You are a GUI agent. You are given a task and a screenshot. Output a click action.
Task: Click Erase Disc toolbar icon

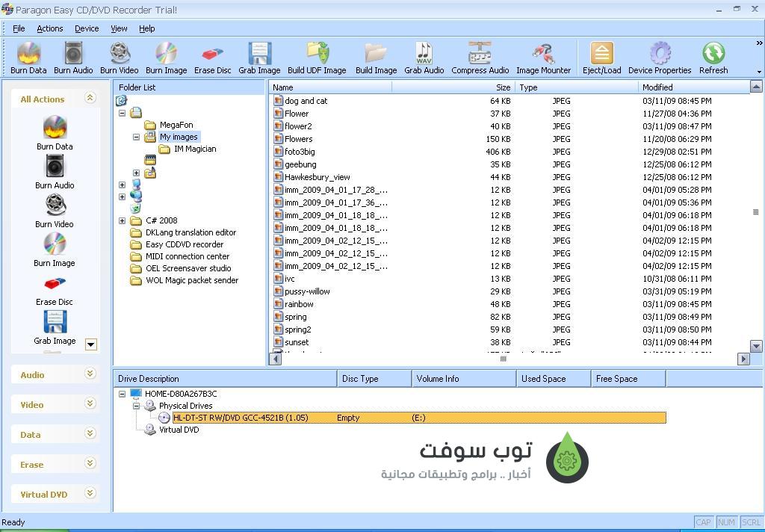coord(212,54)
